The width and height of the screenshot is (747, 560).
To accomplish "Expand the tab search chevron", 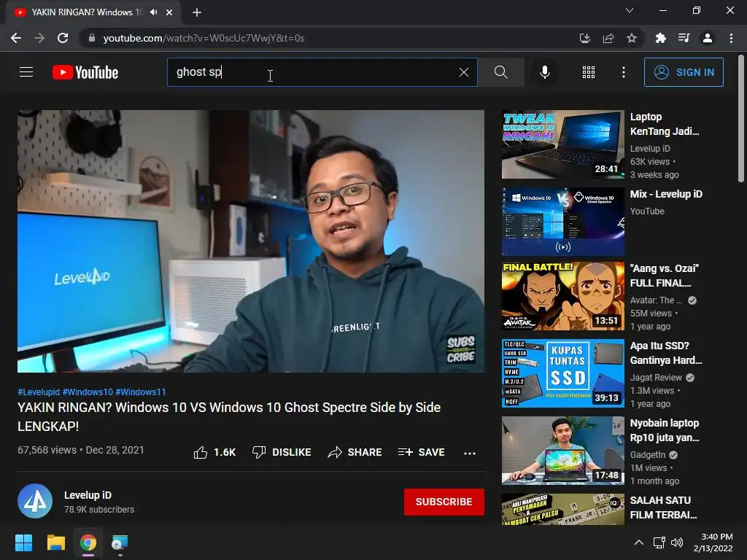I will coord(630,10).
